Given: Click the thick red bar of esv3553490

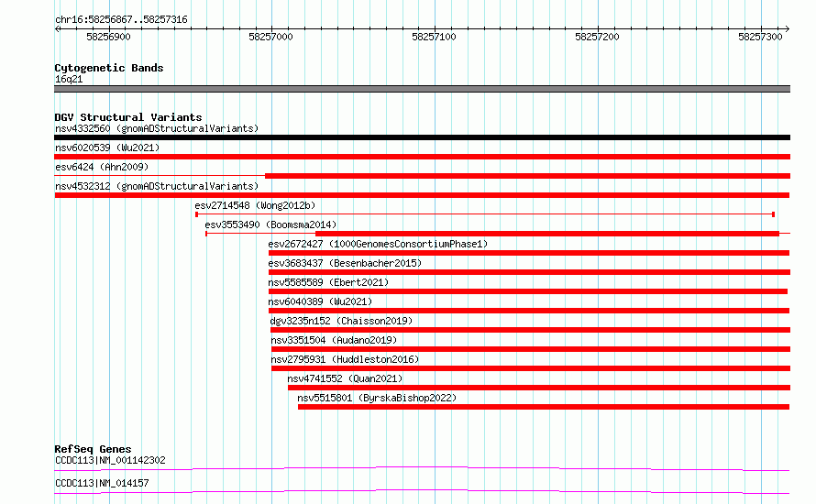Looking at the screenshot, I should [547, 234].
